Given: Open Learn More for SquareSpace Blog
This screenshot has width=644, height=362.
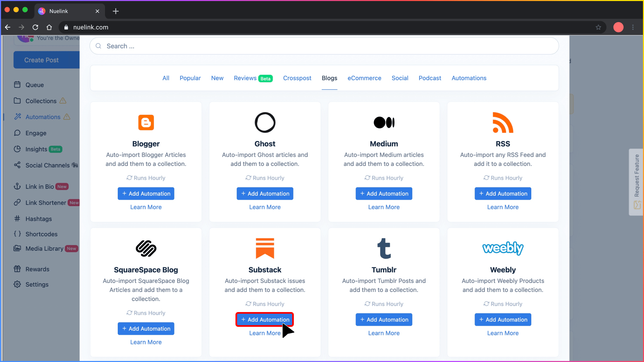Looking at the screenshot, I should 146,342.
